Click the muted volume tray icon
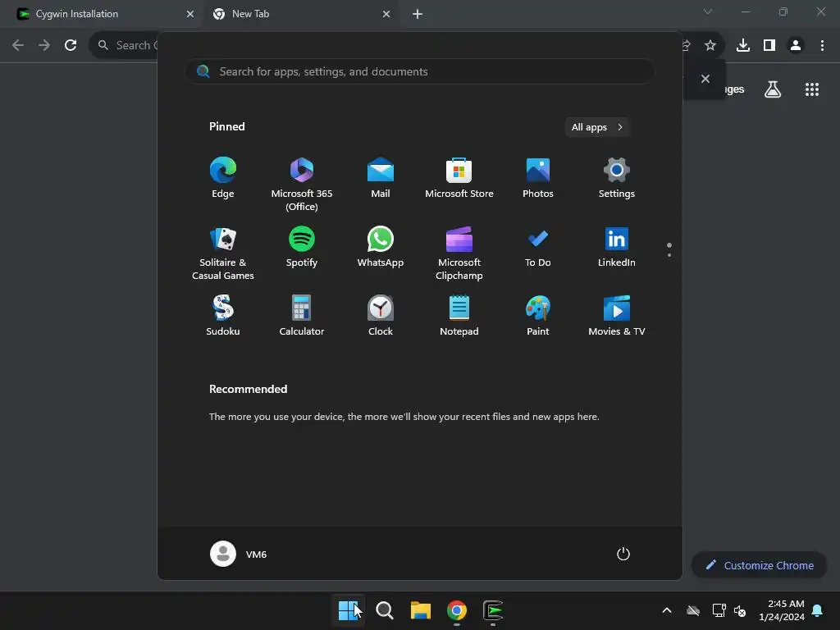840x630 pixels. pos(740,610)
